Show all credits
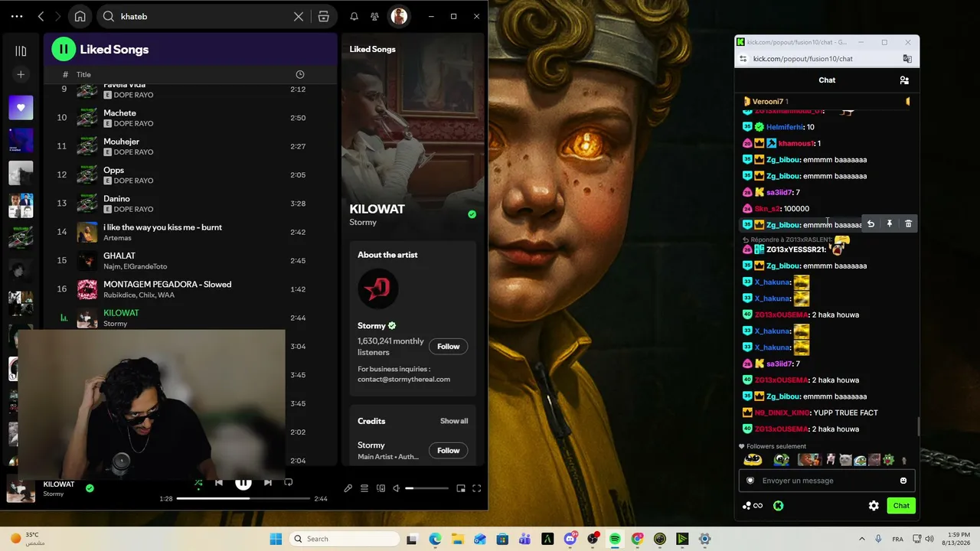Screen dimensions: 980x551 pyautogui.click(x=454, y=421)
